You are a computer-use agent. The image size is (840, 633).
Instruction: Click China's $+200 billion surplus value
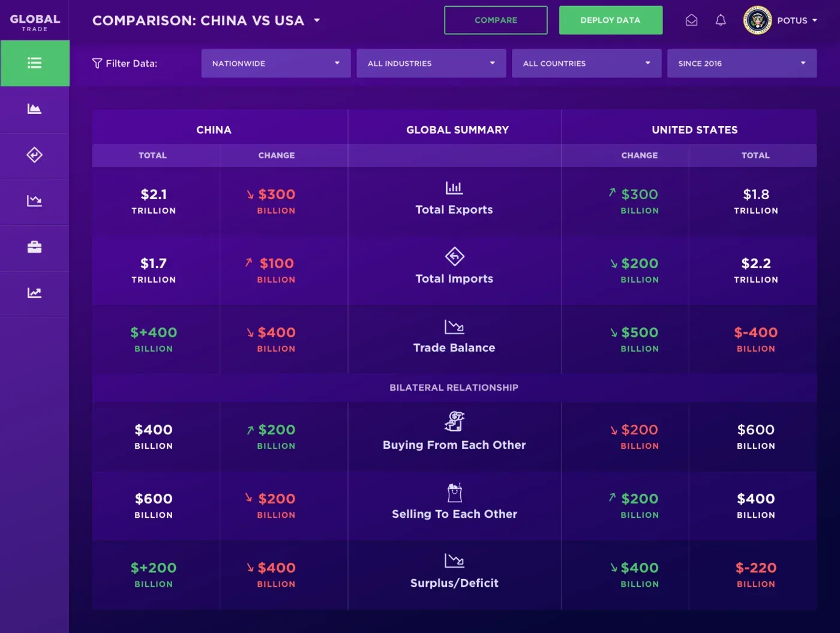154,574
